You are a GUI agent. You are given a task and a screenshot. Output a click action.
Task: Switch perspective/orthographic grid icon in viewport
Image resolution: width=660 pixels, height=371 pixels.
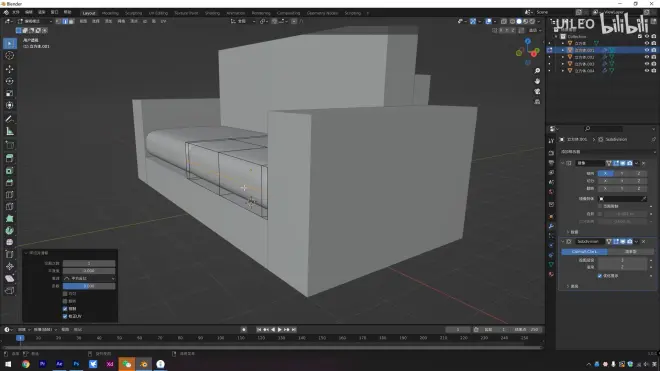pyautogui.click(x=537, y=101)
